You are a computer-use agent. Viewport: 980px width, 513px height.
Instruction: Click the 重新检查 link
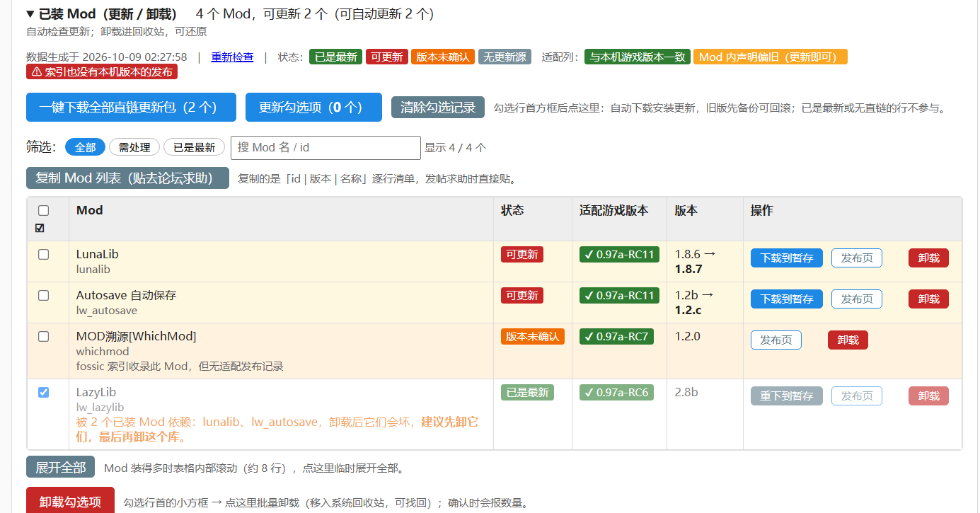tap(232, 57)
